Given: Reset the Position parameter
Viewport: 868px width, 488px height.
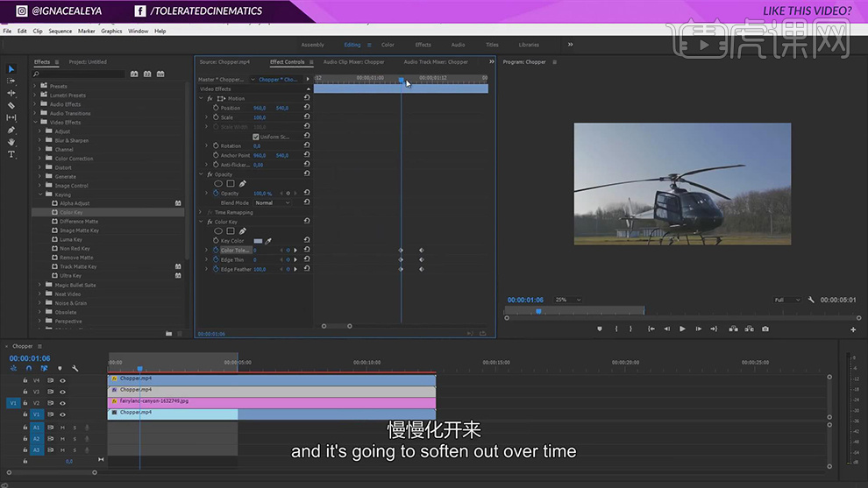Looking at the screenshot, I should click(x=307, y=108).
